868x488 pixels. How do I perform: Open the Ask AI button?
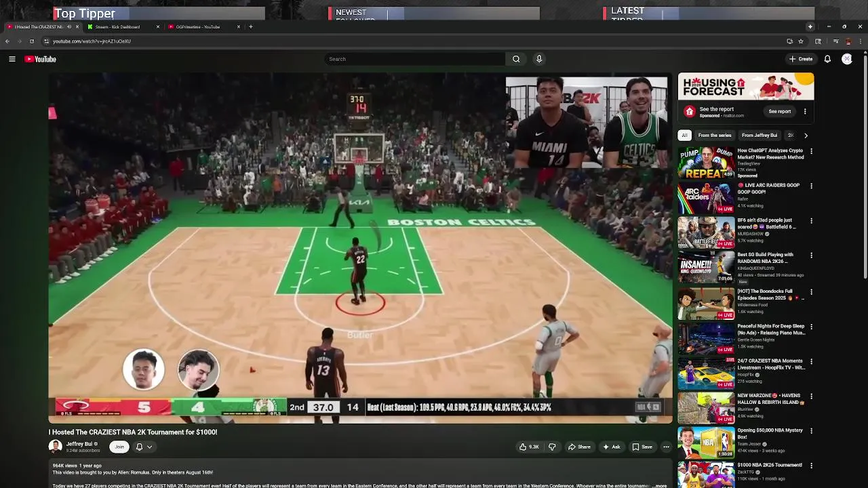point(611,447)
